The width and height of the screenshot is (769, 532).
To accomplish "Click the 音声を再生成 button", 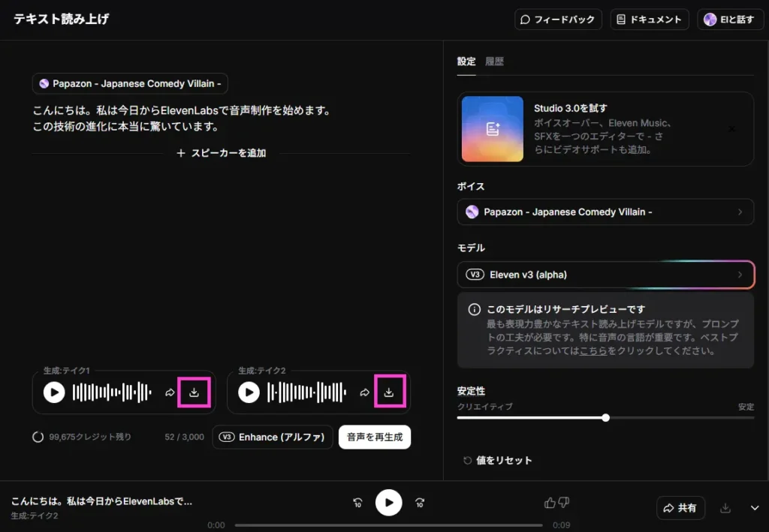I will point(374,437).
